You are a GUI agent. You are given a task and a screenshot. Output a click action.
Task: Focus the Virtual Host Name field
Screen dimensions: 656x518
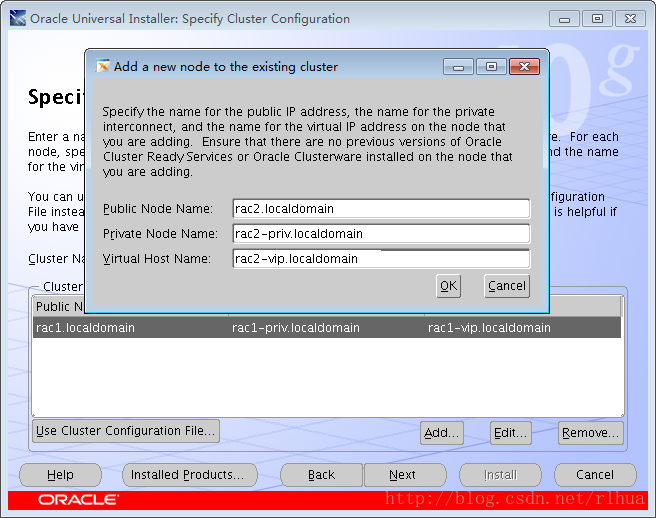coord(381,259)
